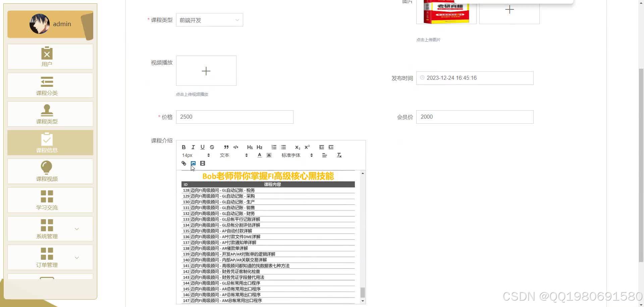Apply superscript formatting
The height and width of the screenshot is (307, 644).
click(307, 147)
